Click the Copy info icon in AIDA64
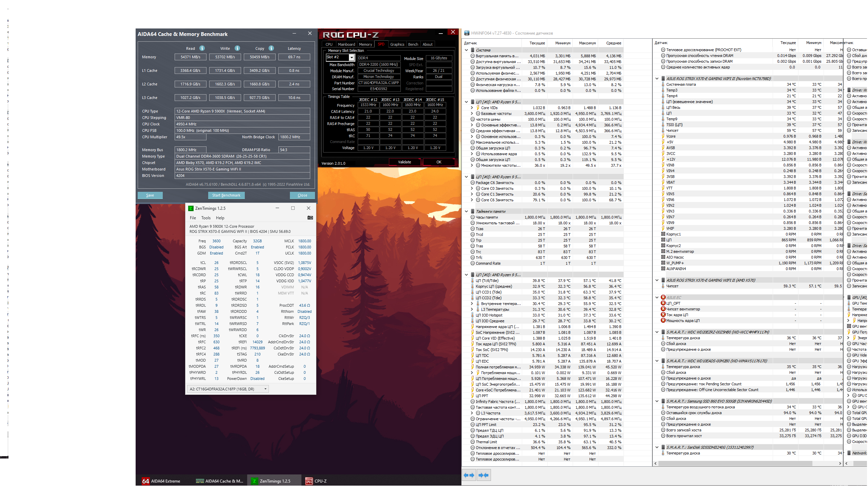 click(271, 48)
